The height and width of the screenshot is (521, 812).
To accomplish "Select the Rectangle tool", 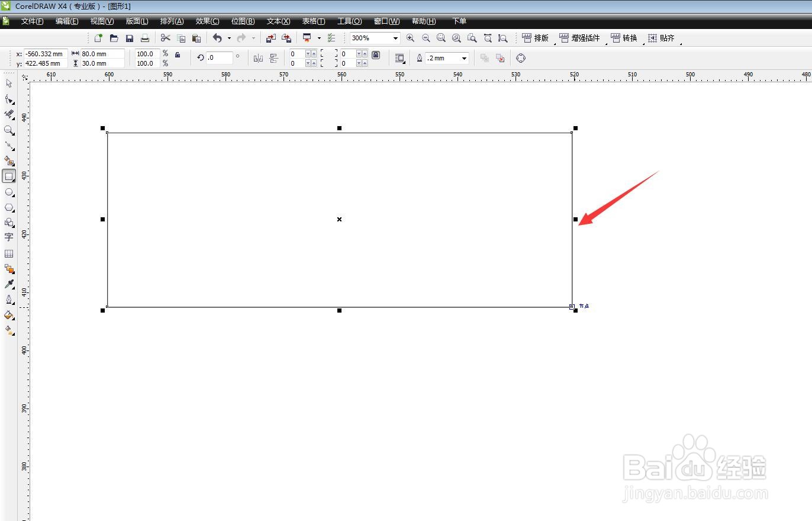I will click(9, 176).
